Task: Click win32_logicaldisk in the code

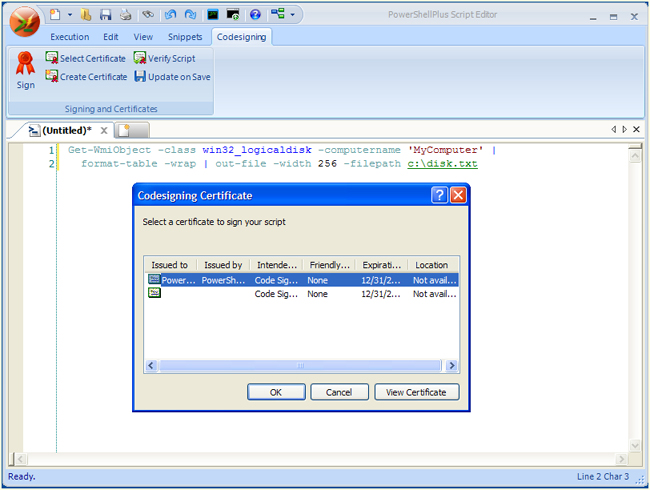Action: [257, 150]
